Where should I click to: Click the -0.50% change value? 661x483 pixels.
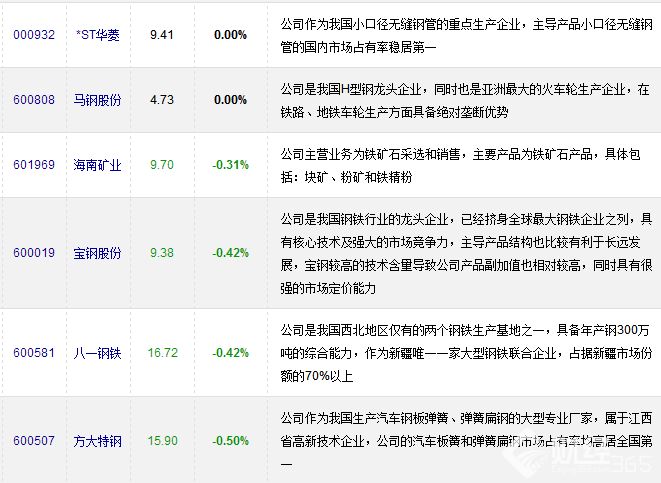click(x=231, y=441)
